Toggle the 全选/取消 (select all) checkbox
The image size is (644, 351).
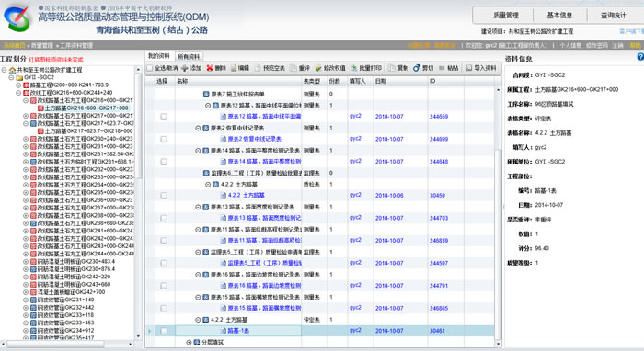tap(150, 68)
